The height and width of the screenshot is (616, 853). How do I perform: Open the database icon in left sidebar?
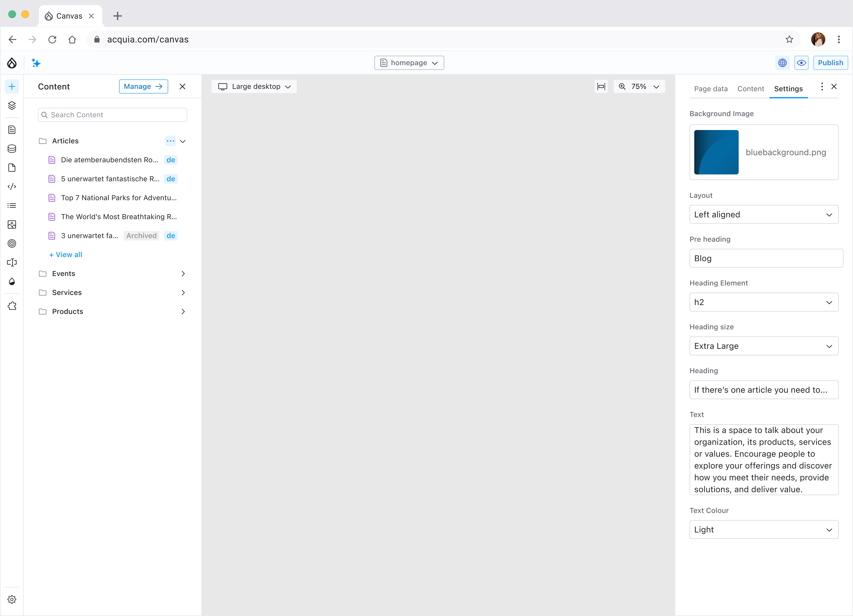12,149
